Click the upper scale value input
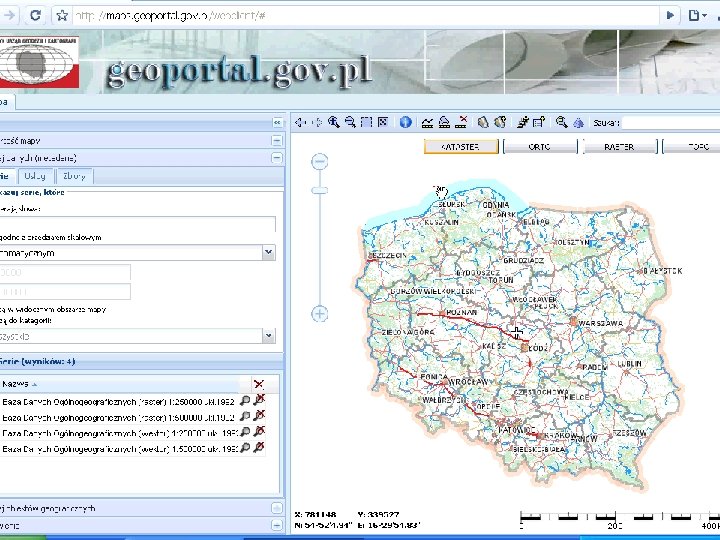The image size is (720, 540). [x=65, y=272]
